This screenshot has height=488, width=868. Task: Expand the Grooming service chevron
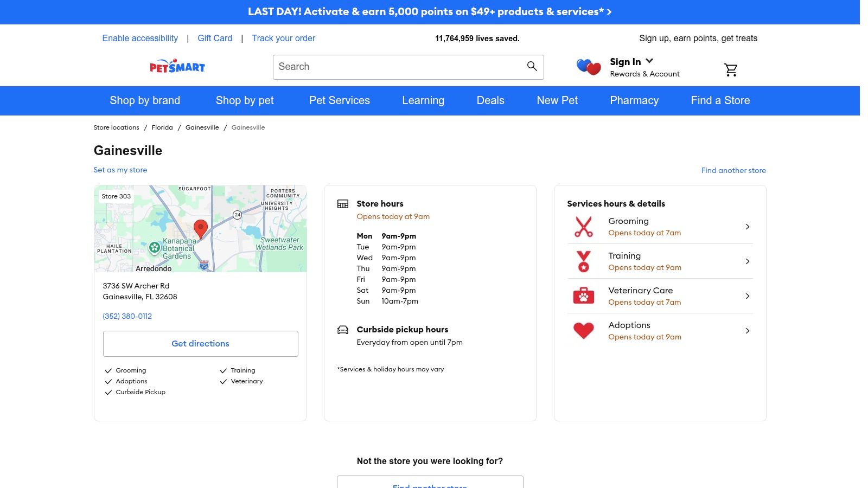pyautogui.click(x=748, y=227)
